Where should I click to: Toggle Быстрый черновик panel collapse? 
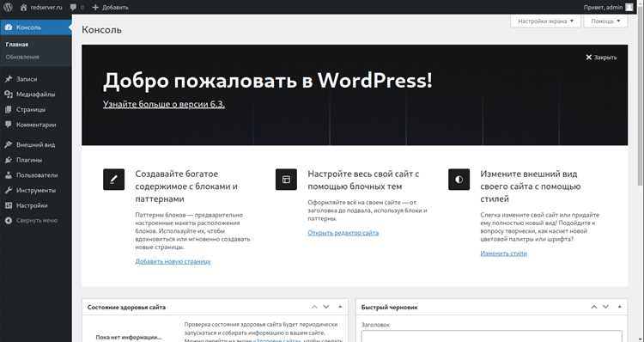click(619, 307)
